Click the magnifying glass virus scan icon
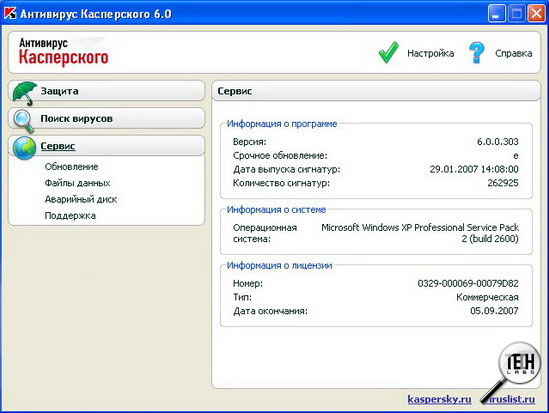The width and height of the screenshot is (549, 413). [24, 121]
